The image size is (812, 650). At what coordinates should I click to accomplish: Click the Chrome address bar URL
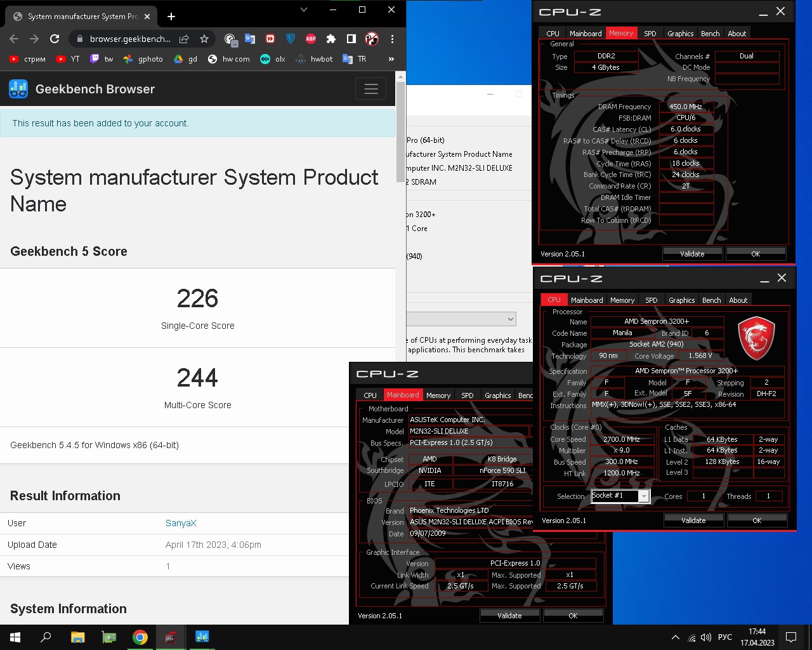[130, 39]
